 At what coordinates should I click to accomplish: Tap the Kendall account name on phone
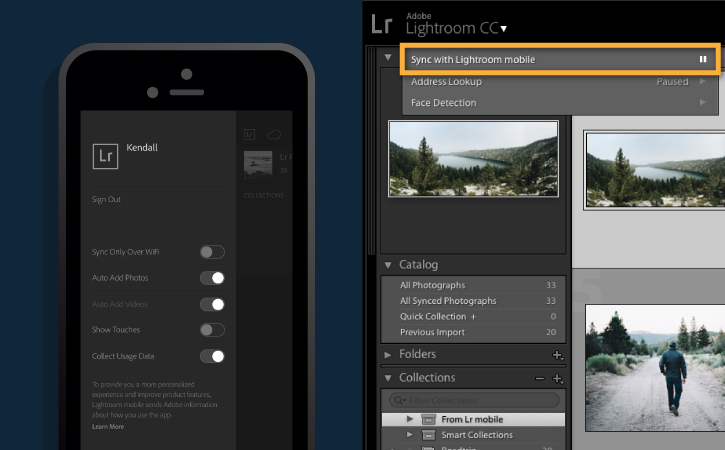point(142,148)
